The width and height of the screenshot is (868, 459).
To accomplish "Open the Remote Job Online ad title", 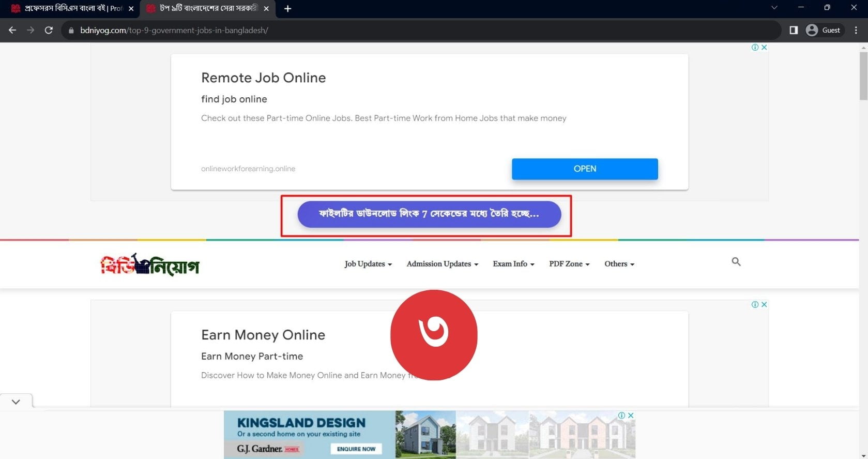I will pyautogui.click(x=263, y=78).
